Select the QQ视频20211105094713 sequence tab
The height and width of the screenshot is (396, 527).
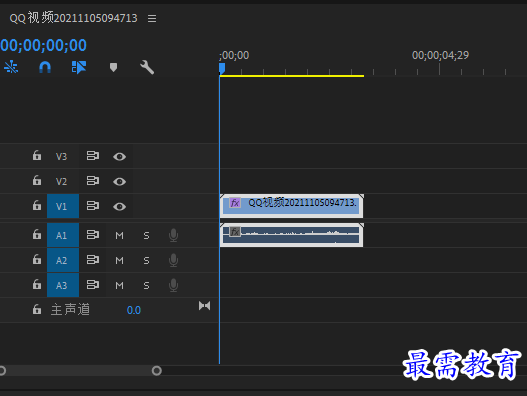point(73,18)
